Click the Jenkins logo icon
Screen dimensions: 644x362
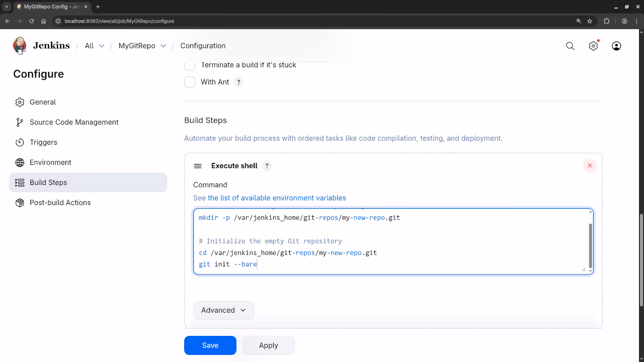pos(20,46)
